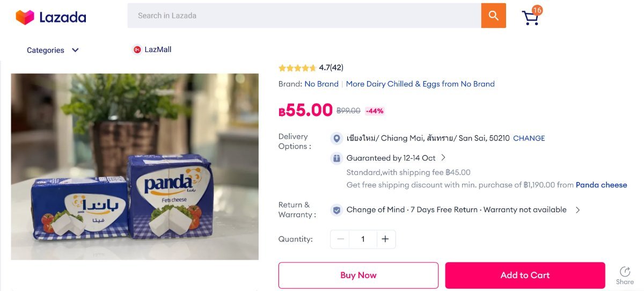Click CHANGE delivery address link
The image size is (644, 291).
click(x=529, y=139)
